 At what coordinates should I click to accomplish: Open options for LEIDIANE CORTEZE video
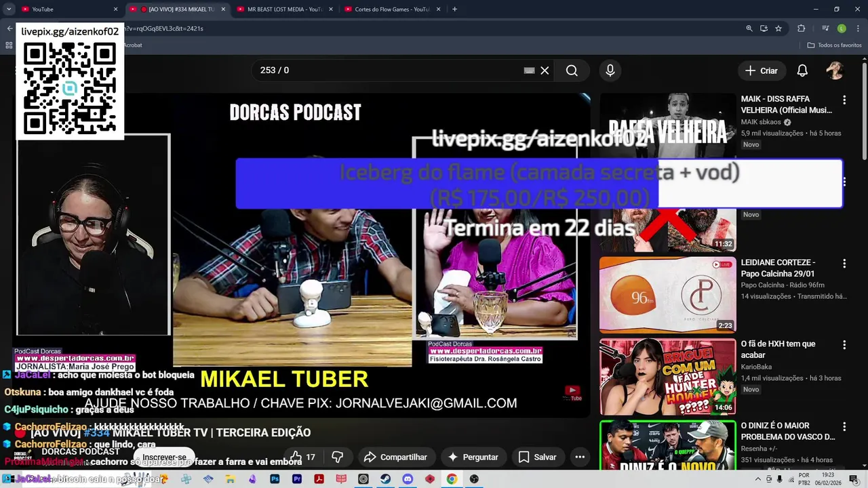pos(844,263)
